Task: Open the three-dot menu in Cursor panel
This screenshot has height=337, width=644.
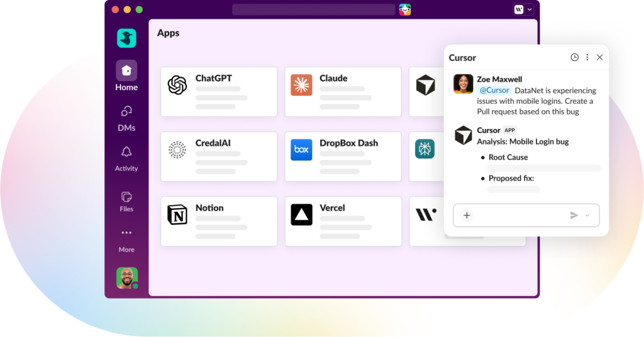Action: point(587,57)
